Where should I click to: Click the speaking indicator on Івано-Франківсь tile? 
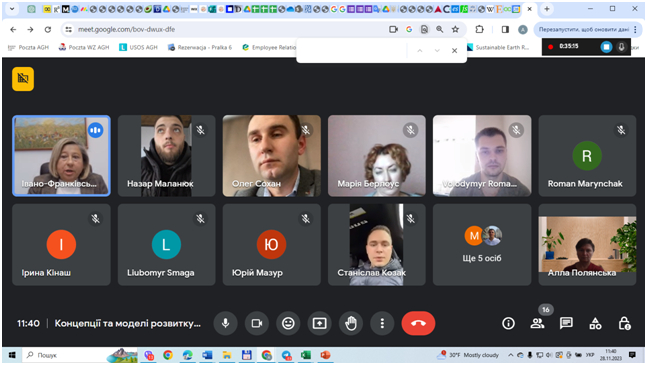pyautogui.click(x=95, y=130)
